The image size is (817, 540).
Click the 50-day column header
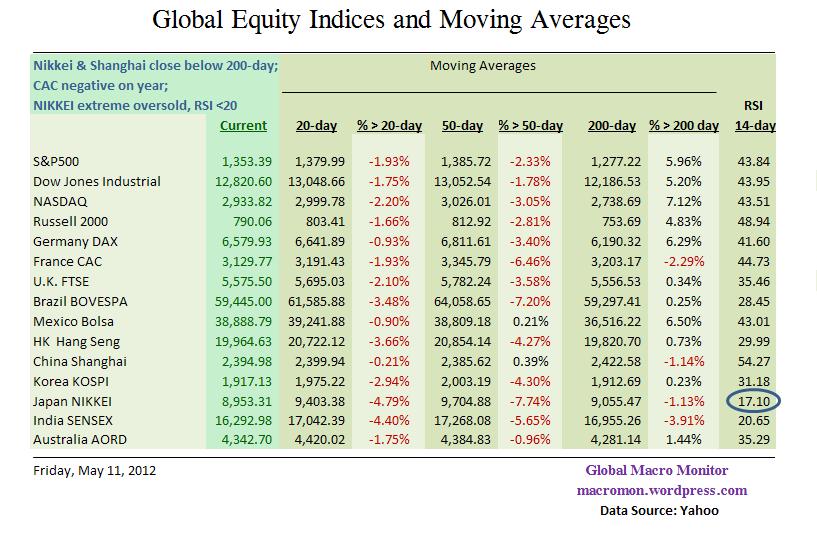(x=462, y=126)
